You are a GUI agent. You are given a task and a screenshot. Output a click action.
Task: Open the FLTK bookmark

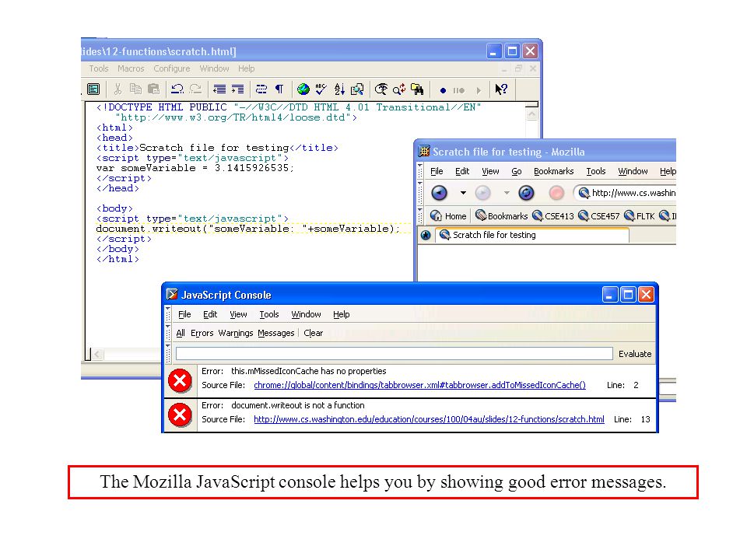pos(640,216)
